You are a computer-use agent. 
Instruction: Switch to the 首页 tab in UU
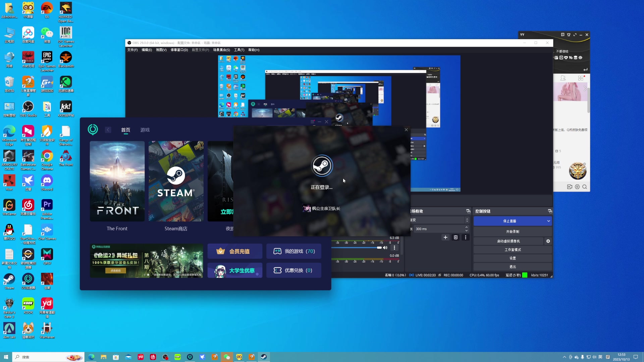point(125,130)
